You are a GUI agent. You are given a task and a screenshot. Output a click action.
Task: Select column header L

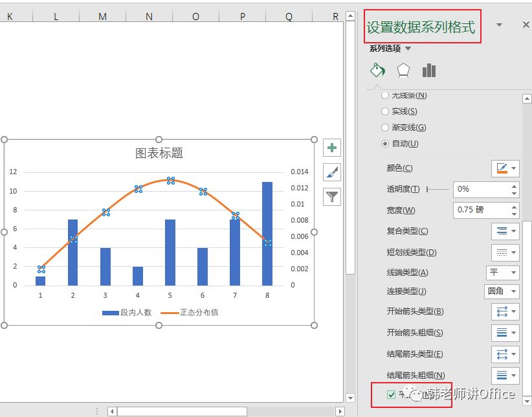point(56,16)
